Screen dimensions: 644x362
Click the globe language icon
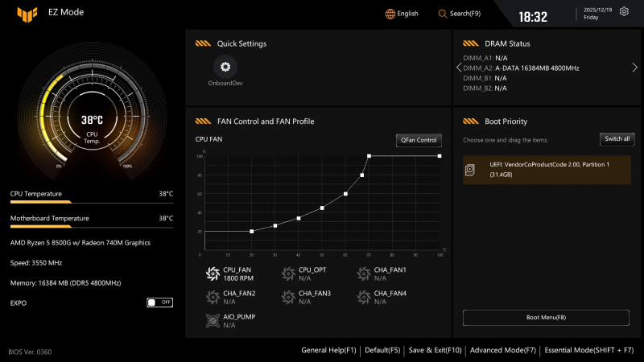390,14
